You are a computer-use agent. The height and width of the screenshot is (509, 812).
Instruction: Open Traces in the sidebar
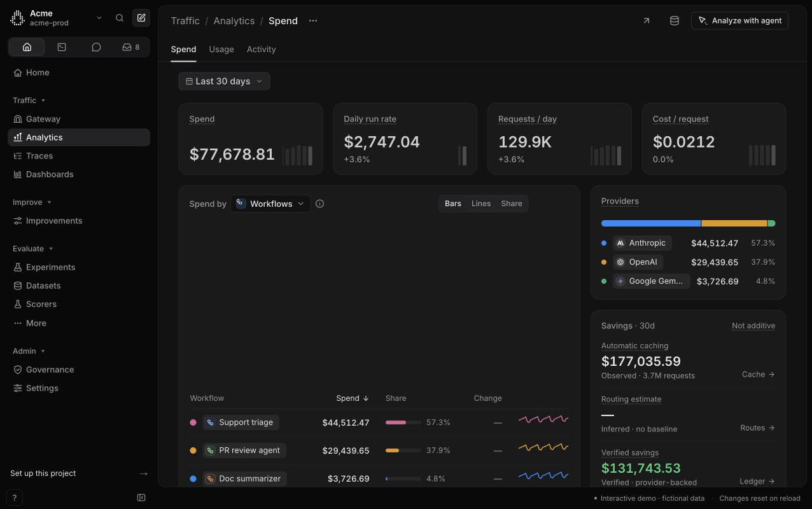click(x=79, y=156)
